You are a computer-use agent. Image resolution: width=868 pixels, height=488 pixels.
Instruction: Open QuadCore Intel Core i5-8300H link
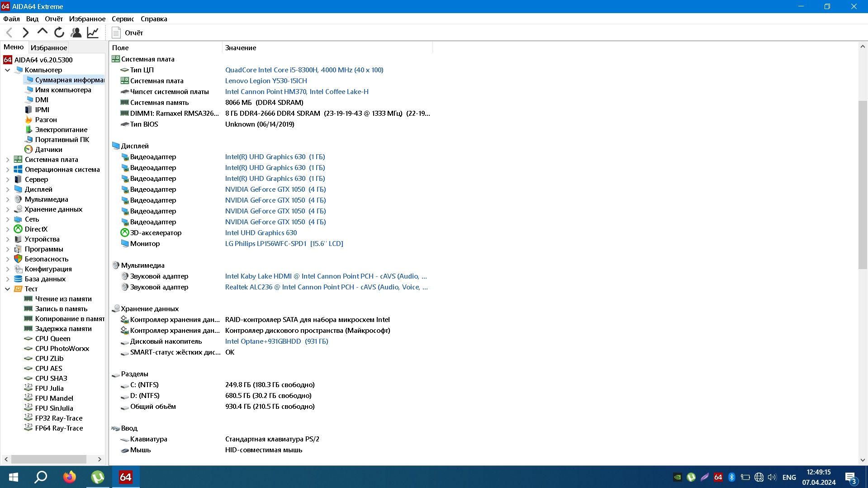coord(304,70)
